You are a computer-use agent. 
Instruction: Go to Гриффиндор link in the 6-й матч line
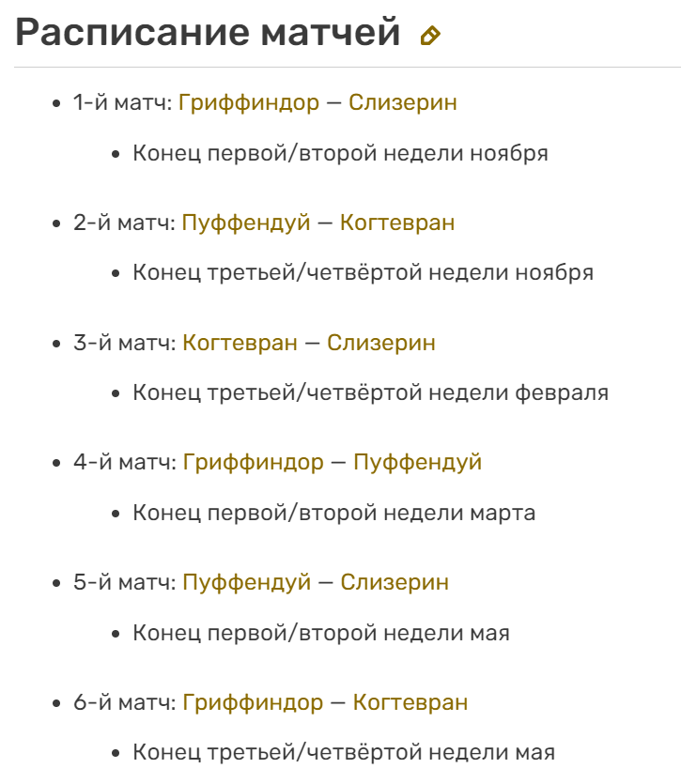point(253,702)
